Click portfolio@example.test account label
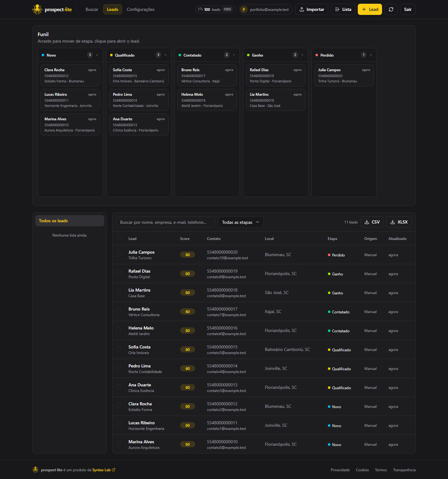 click(x=269, y=9)
